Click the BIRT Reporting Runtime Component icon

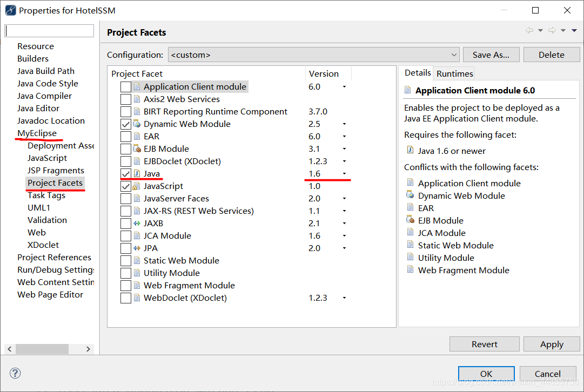pyautogui.click(x=137, y=112)
